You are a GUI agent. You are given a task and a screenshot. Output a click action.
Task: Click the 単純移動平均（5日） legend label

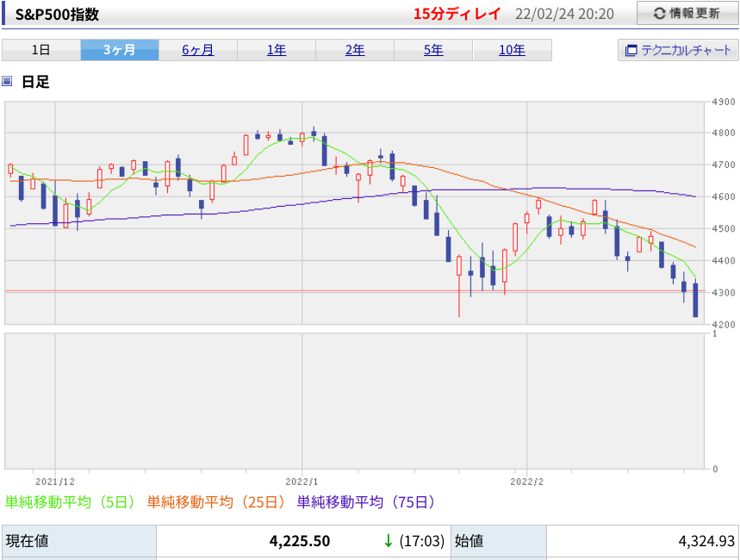tap(70, 502)
